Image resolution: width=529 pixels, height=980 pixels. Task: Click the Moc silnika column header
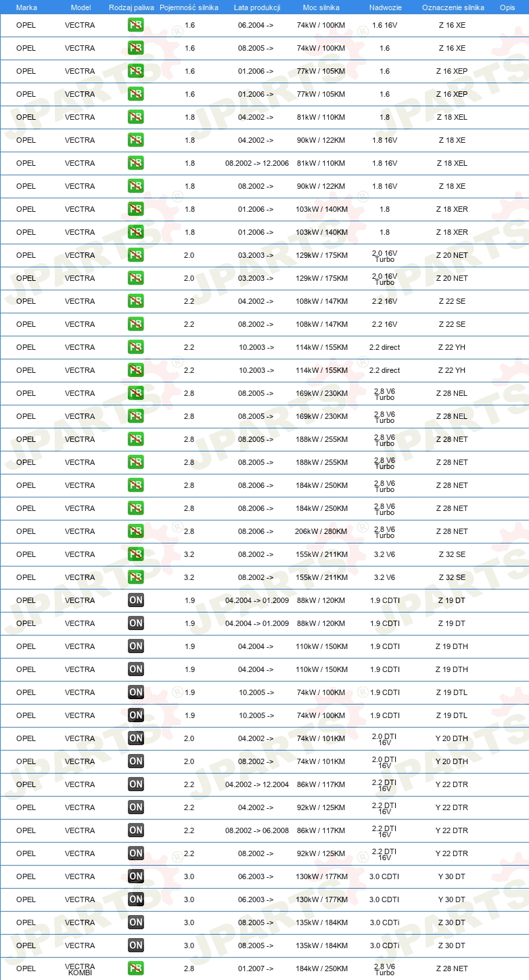(321, 7)
